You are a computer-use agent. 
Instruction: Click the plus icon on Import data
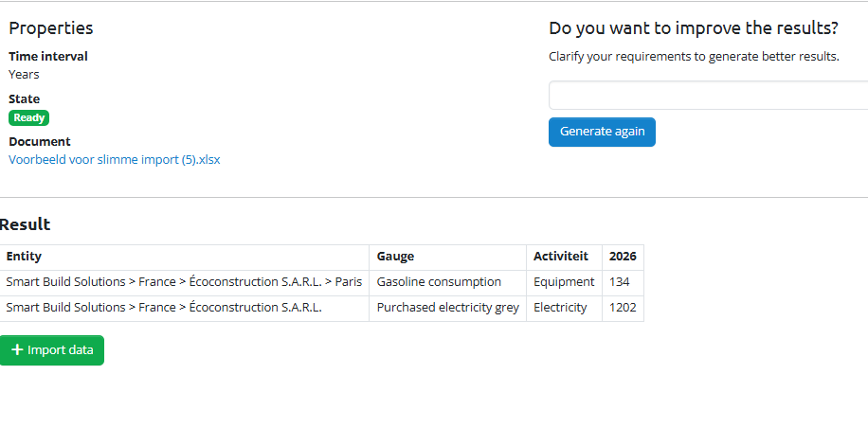[17, 350]
